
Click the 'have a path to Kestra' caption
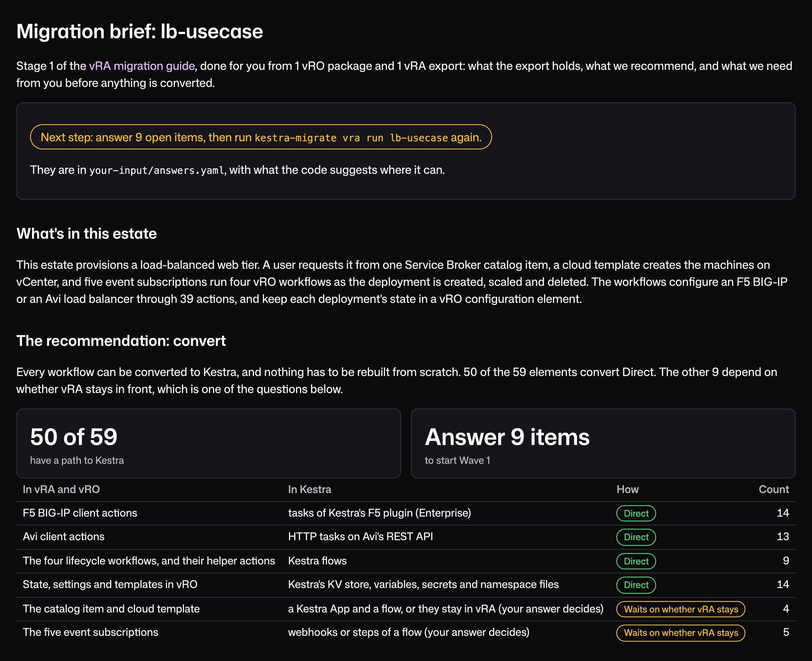[77, 460]
